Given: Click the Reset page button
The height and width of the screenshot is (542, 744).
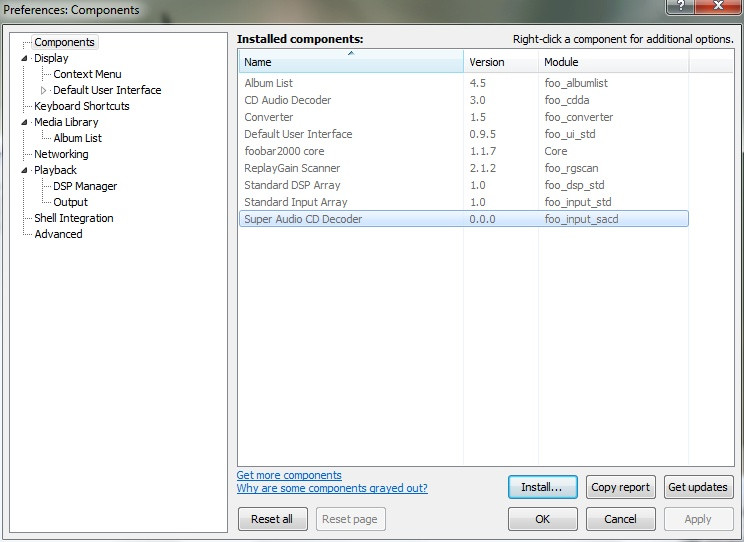Looking at the screenshot, I should coord(351,519).
